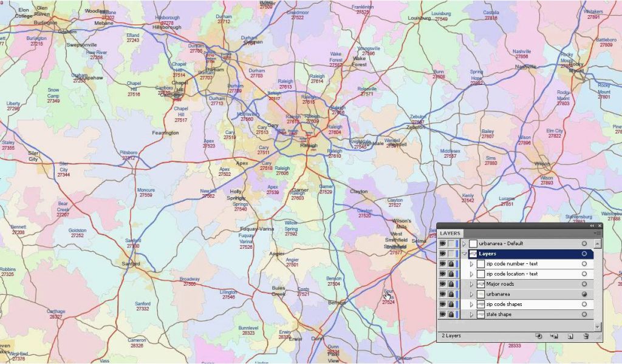The image size is (622, 364).
Task: Click the Create New Sublayer icon
Action: click(554, 335)
